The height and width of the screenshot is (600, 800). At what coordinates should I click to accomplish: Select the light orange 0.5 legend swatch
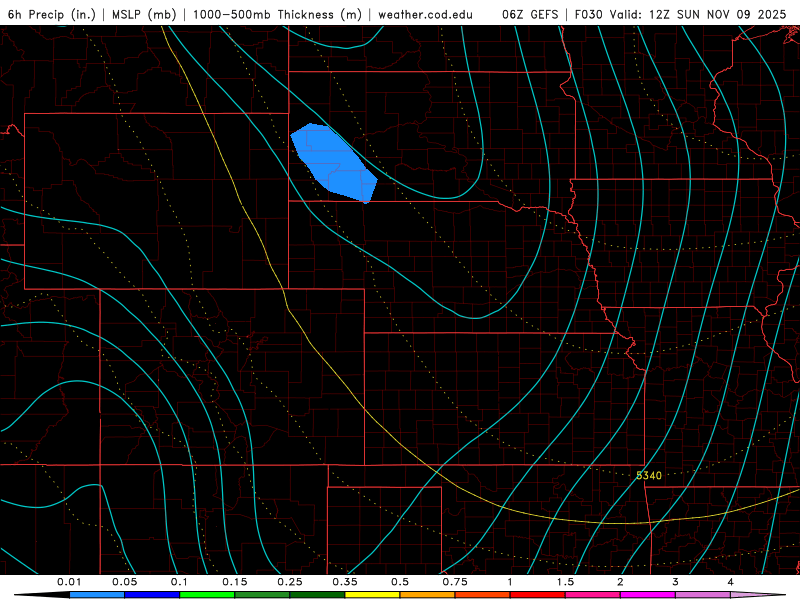click(428, 595)
